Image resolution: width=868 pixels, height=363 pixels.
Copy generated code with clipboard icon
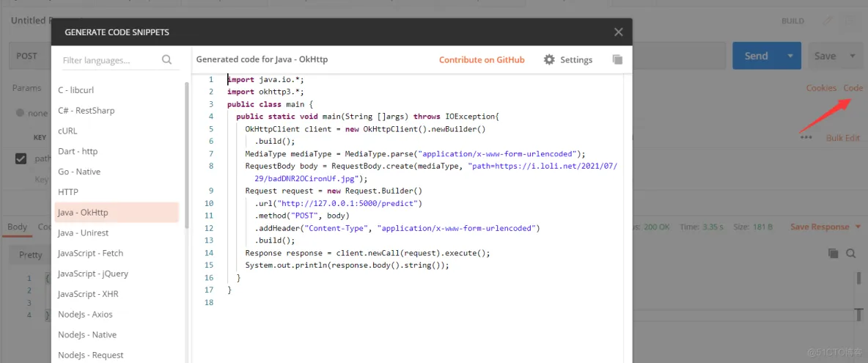618,59
